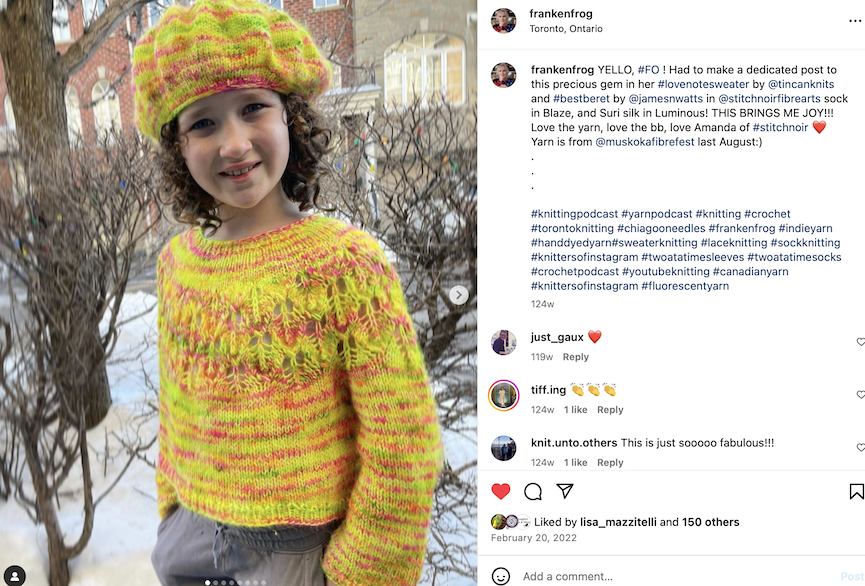Open just_gaux profile picture

[x=504, y=343]
